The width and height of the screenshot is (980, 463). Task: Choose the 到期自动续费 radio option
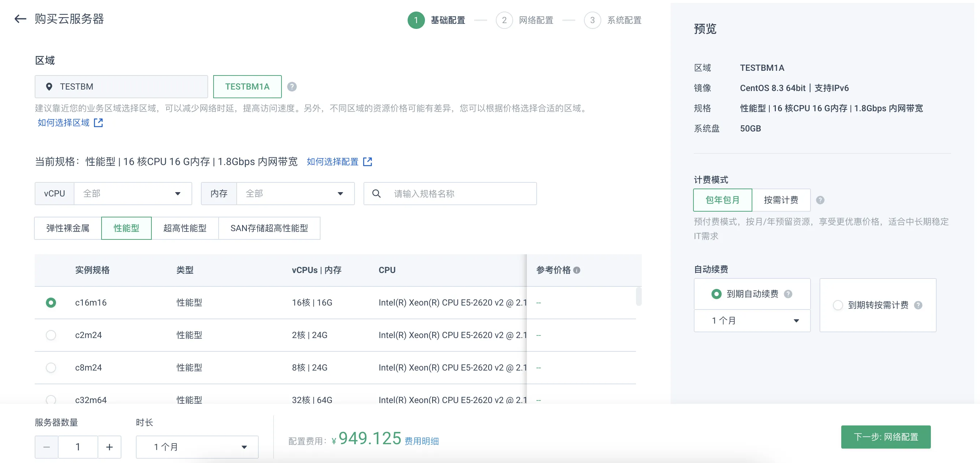[716, 294]
